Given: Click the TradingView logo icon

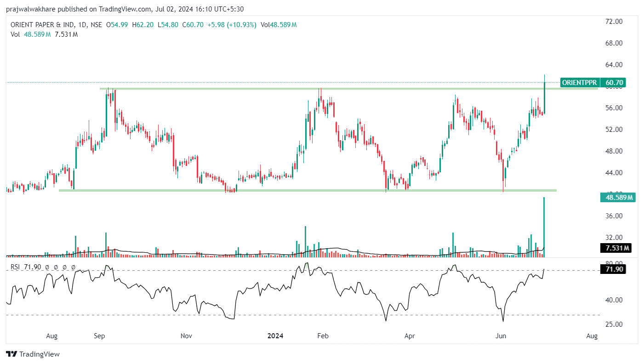Looking at the screenshot, I should 11,354.
